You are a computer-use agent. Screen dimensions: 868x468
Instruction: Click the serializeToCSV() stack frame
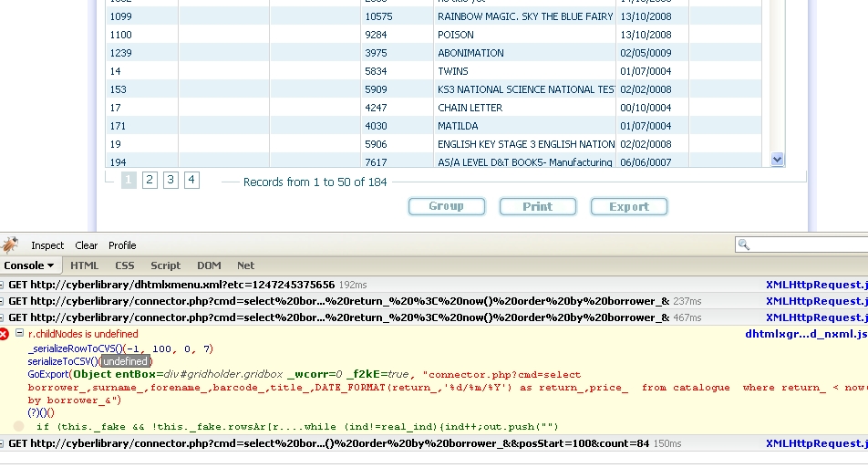coord(63,361)
